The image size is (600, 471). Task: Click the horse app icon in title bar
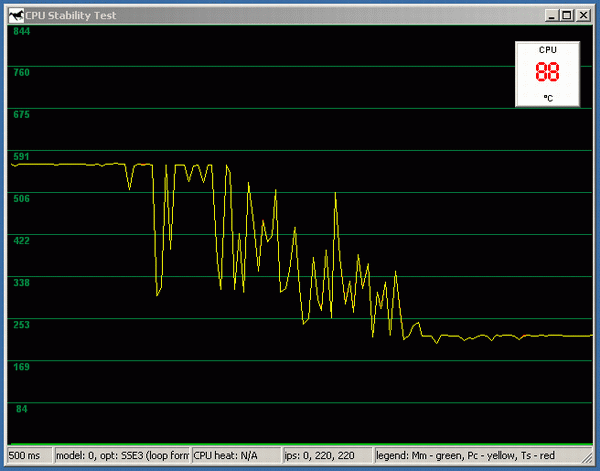tap(16, 16)
